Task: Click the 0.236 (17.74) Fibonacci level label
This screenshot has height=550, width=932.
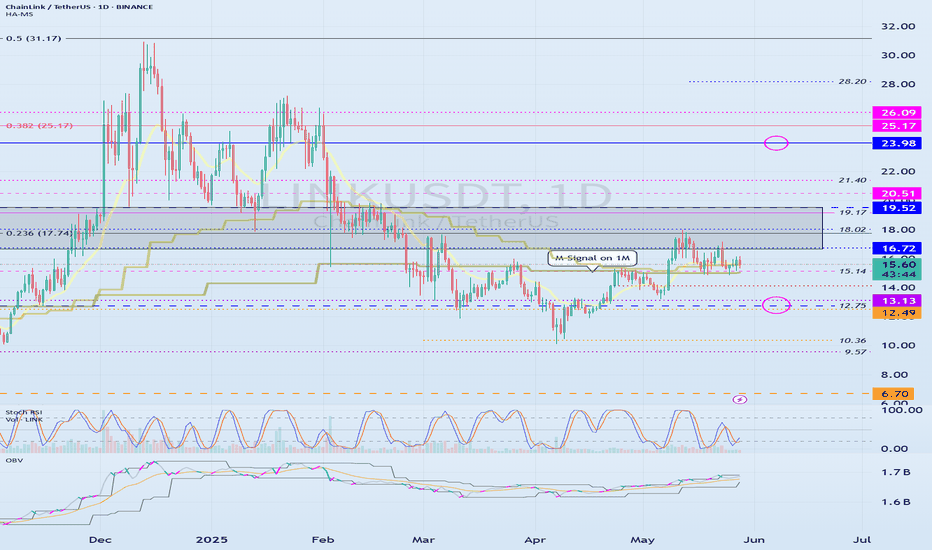Action: click(39, 233)
